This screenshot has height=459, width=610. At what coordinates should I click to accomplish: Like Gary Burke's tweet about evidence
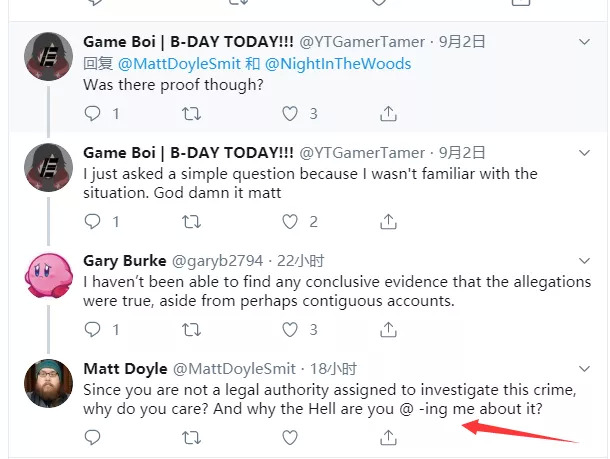[x=290, y=329]
